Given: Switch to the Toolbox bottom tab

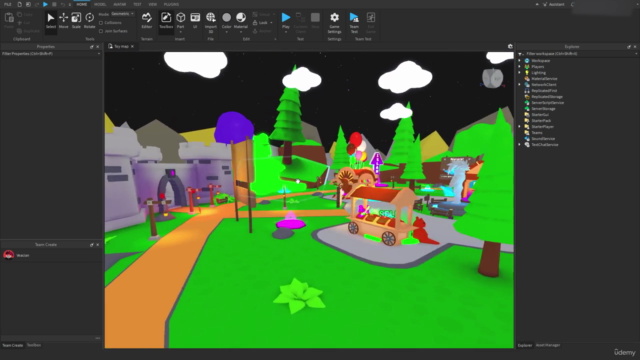Looking at the screenshot, I should pos(34,345).
